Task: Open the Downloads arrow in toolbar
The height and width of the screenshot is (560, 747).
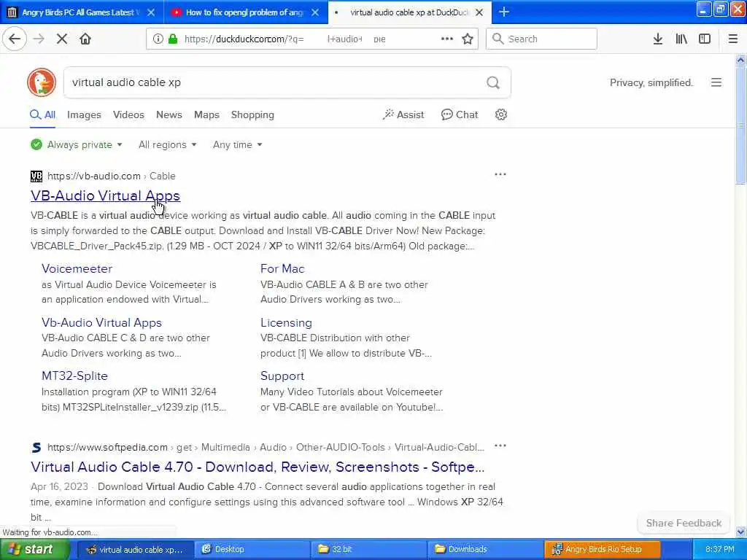Action: (x=658, y=39)
